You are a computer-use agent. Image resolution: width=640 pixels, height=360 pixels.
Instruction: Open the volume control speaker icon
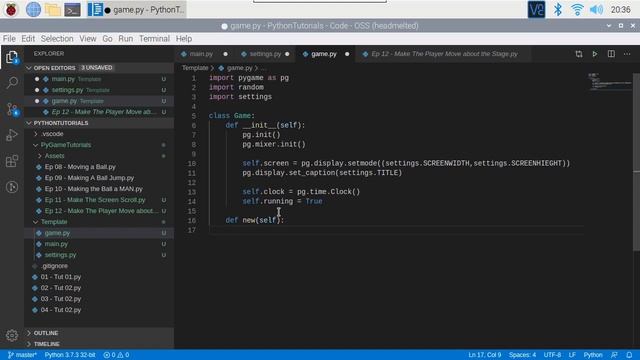click(596, 9)
